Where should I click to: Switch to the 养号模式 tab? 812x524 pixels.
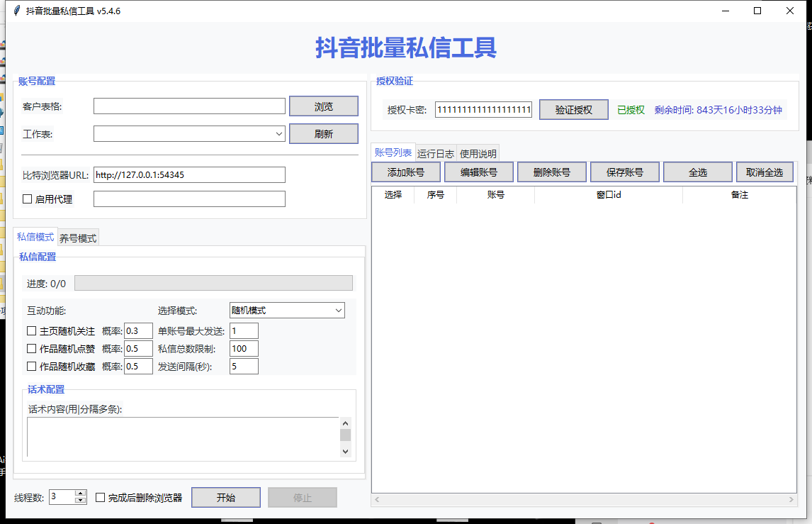coord(78,238)
